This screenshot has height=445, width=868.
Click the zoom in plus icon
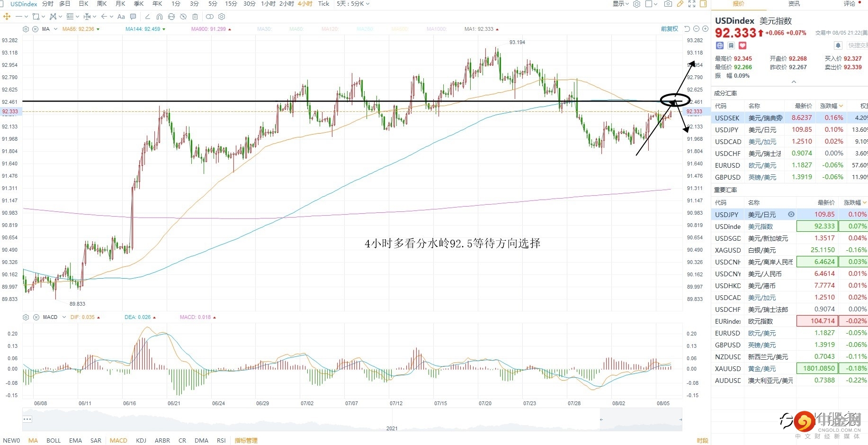pyautogui.click(x=705, y=29)
